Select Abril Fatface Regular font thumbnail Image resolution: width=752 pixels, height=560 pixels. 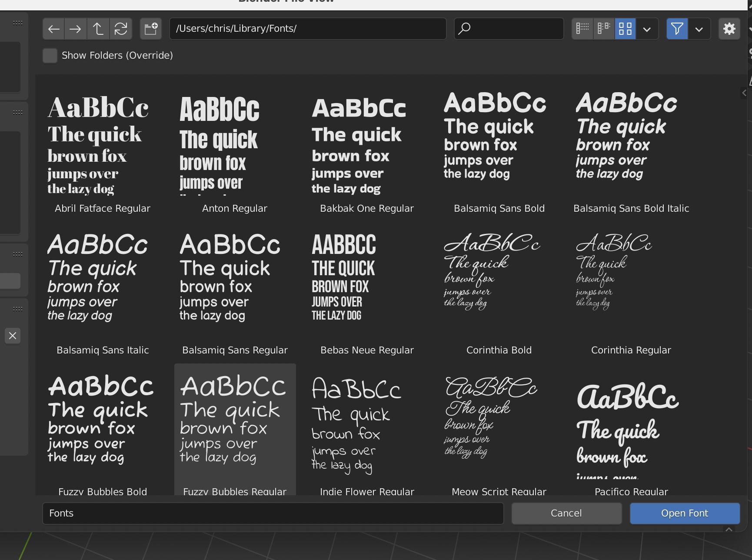(103, 150)
